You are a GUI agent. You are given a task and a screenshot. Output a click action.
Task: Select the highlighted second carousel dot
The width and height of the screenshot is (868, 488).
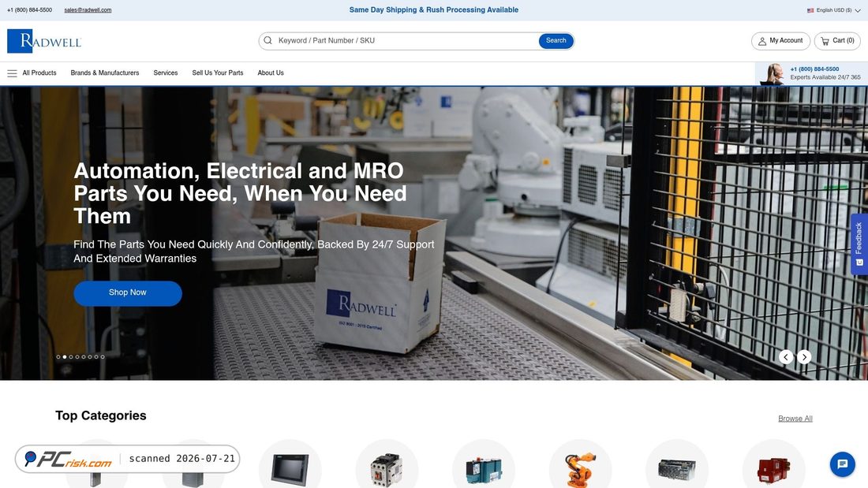click(65, 357)
